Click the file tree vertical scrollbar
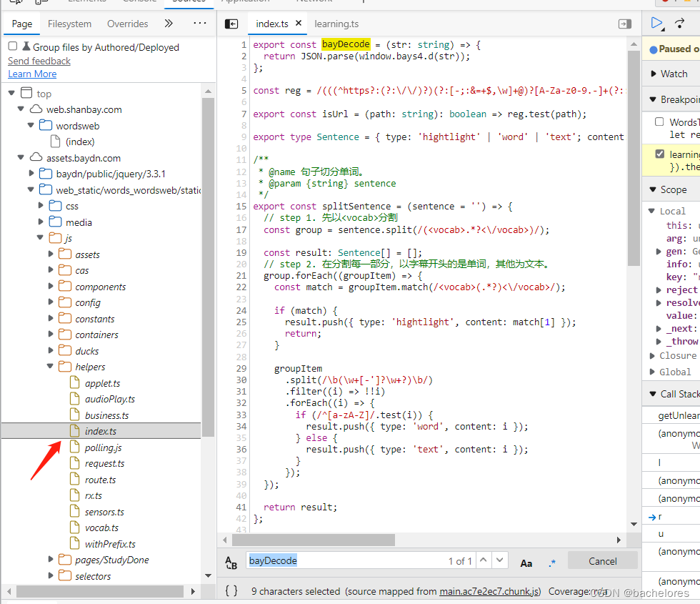Viewport: 700px width, 604px height. pos(208,266)
